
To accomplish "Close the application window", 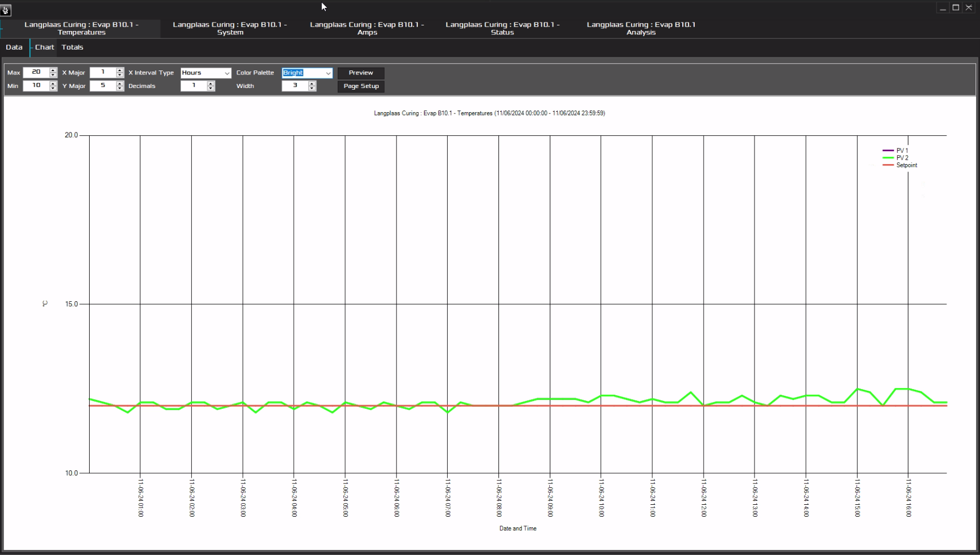I will (x=969, y=8).
